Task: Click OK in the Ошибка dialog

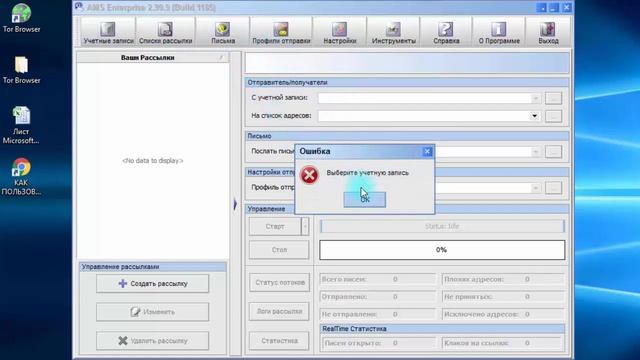Action: 364,199
